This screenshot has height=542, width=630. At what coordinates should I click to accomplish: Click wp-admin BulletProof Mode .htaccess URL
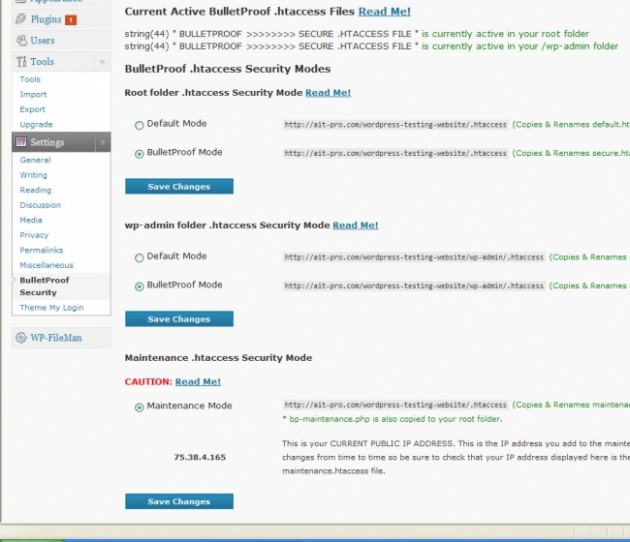point(414,286)
